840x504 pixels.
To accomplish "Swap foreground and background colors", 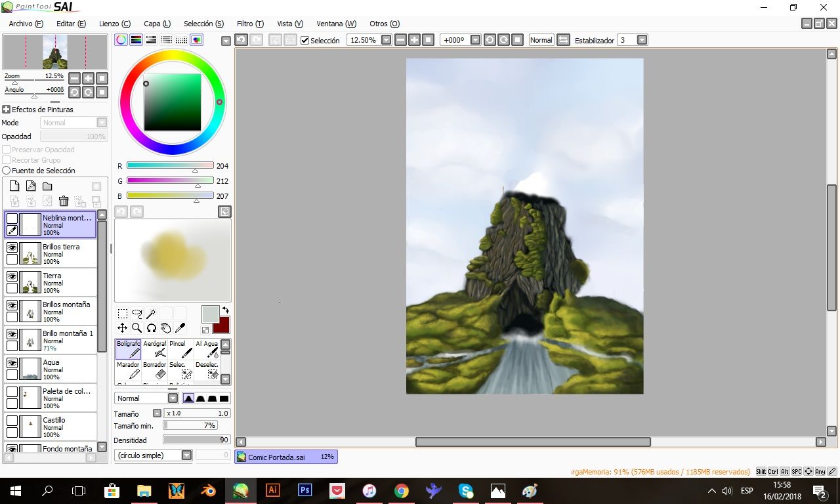I will [225, 310].
